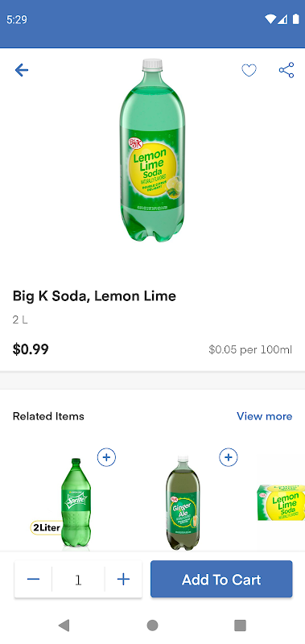305x644 pixels.
Task: Favorite this item with heart icon
Action: [x=249, y=71]
